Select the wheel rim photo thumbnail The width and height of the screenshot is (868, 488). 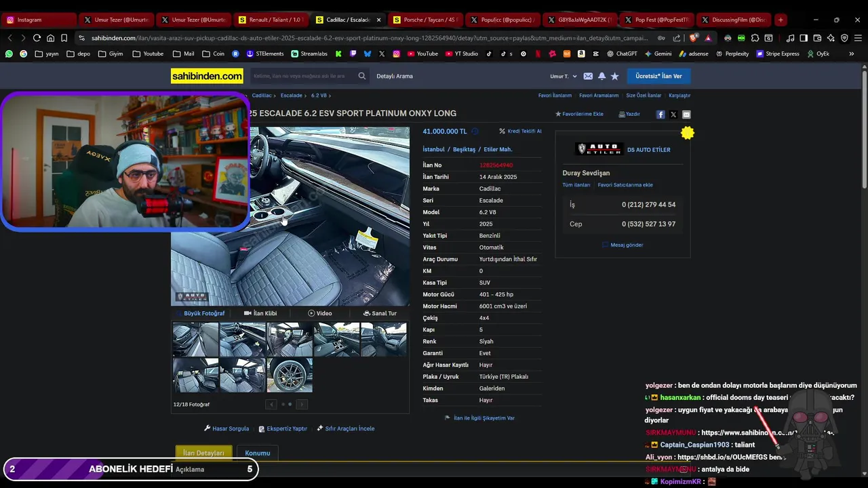(290, 375)
